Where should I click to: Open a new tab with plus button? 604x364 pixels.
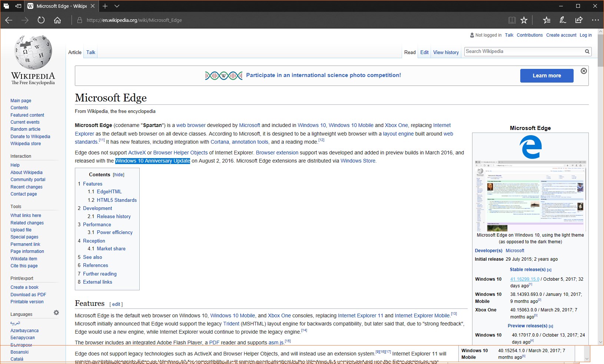point(105,6)
